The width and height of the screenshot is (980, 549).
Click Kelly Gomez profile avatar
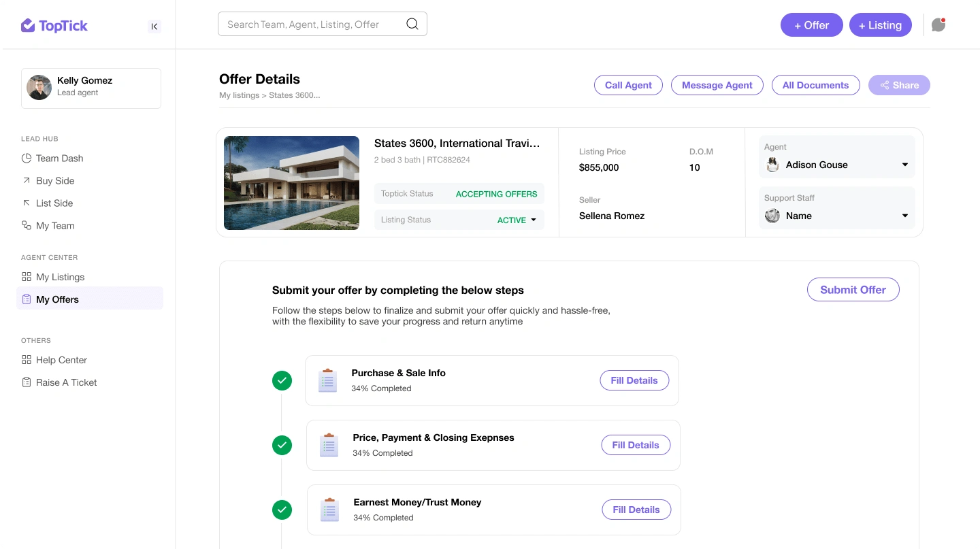39,88
